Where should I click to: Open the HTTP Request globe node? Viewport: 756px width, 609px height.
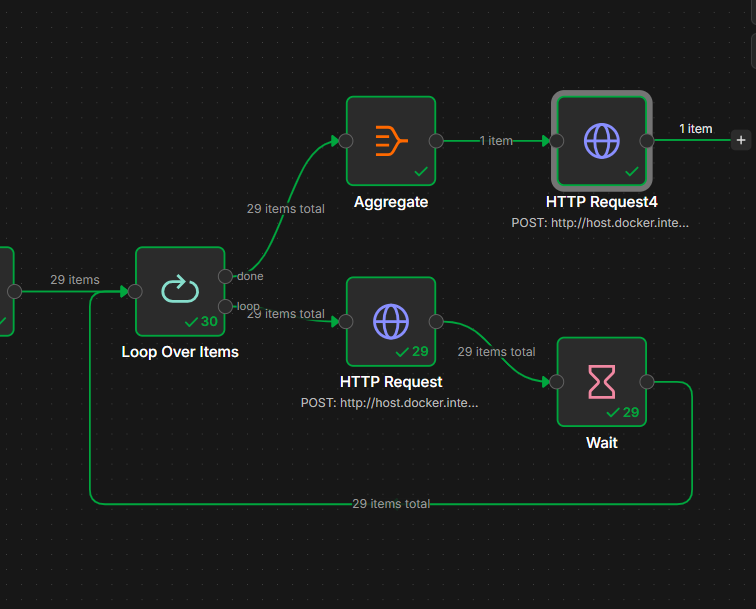tap(391, 322)
